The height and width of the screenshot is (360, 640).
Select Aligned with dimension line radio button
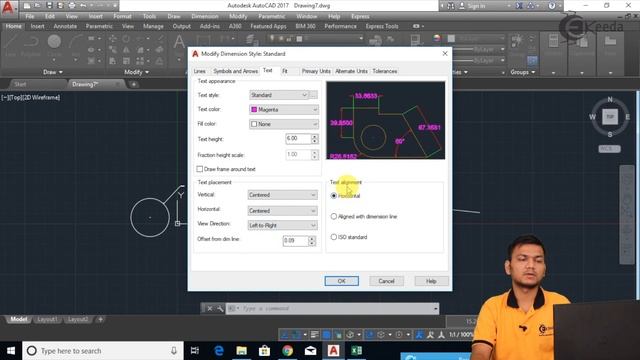[334, 216]
